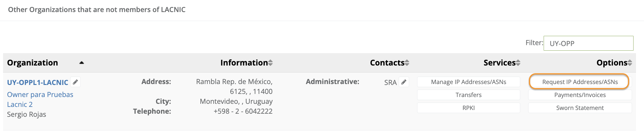Open the Sworn Statement option
Screen dimensions: 644x131
(x=580, y=108)
